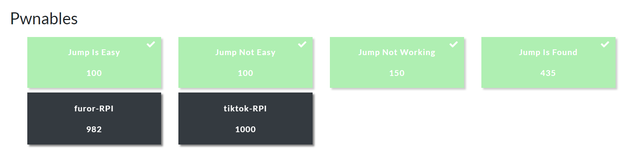Click the 100 points under Jump Is Easy
Viewport: 644px width, 153px height.
point(94,73)
